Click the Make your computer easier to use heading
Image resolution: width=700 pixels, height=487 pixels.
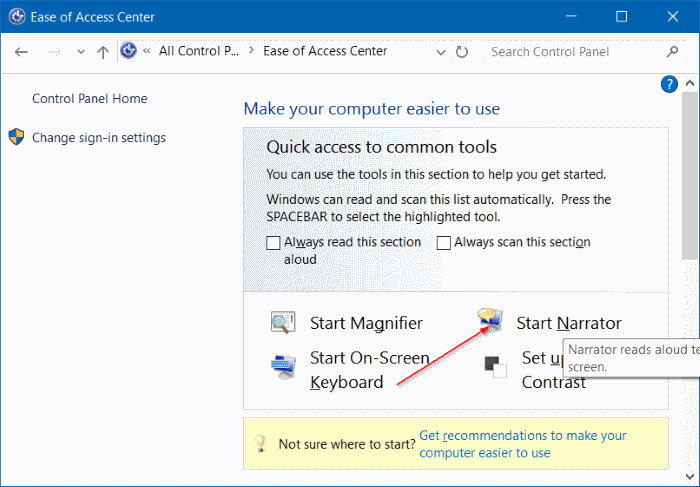point(372,109)
